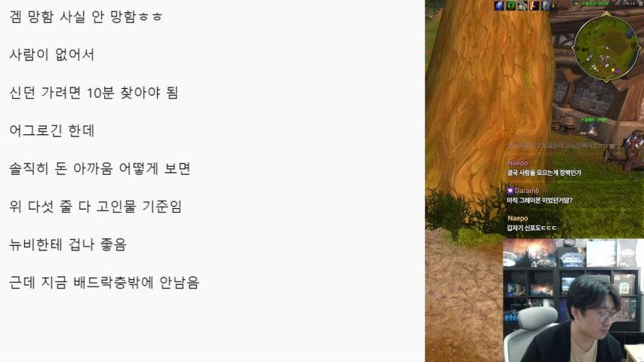Click the fourth buff icon with dark purple half
644x362 pixels.
click(x=534, y=6)
